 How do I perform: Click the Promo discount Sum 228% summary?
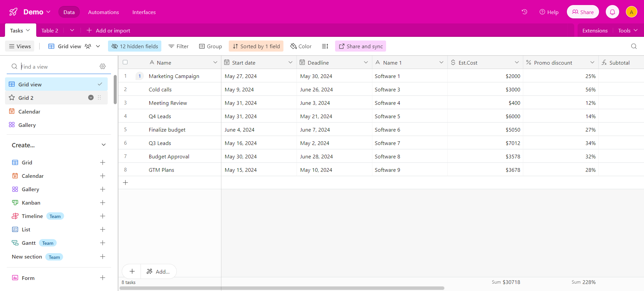pos(584,282)
